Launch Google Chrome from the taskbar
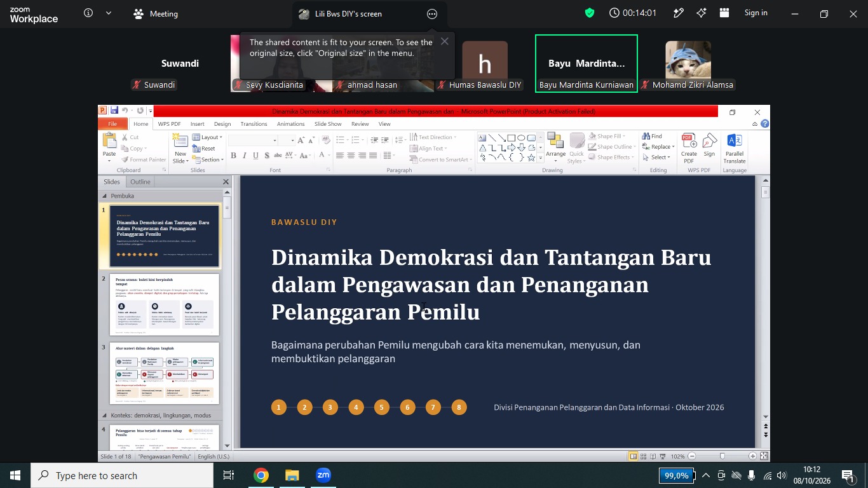The image size is (868, 488). [x=261, y=475]
